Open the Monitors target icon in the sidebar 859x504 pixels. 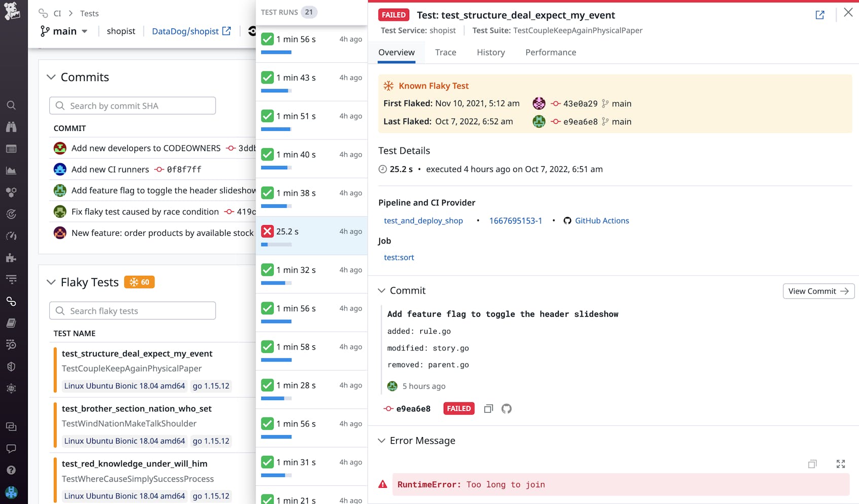11,214
